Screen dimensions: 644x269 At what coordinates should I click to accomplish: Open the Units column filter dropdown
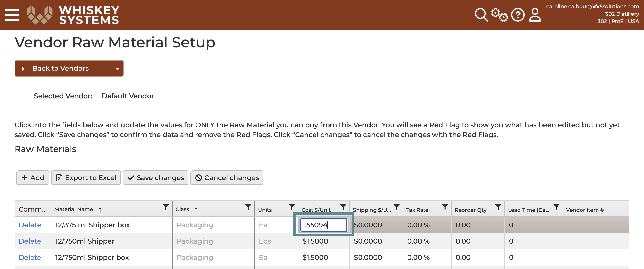pyautogui.click(x=291, y=207)
